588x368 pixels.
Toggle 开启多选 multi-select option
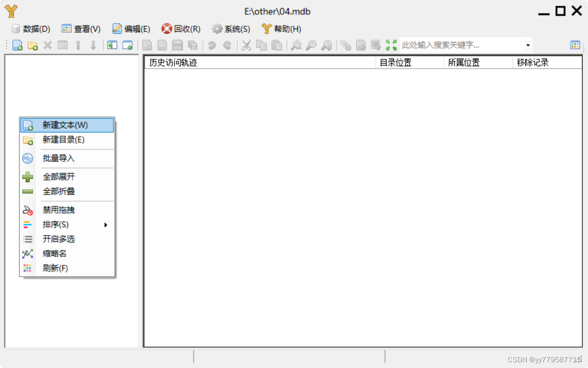point(67,239)
